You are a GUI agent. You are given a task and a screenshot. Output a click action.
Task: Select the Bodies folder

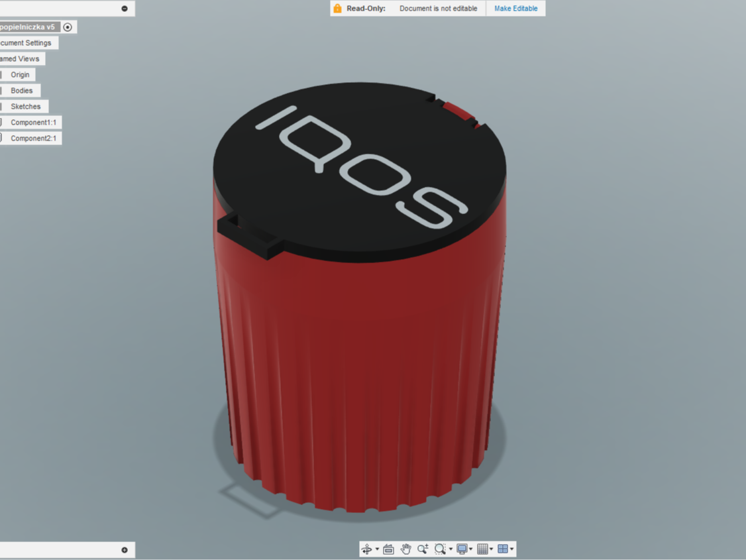[x=21, y=90]
